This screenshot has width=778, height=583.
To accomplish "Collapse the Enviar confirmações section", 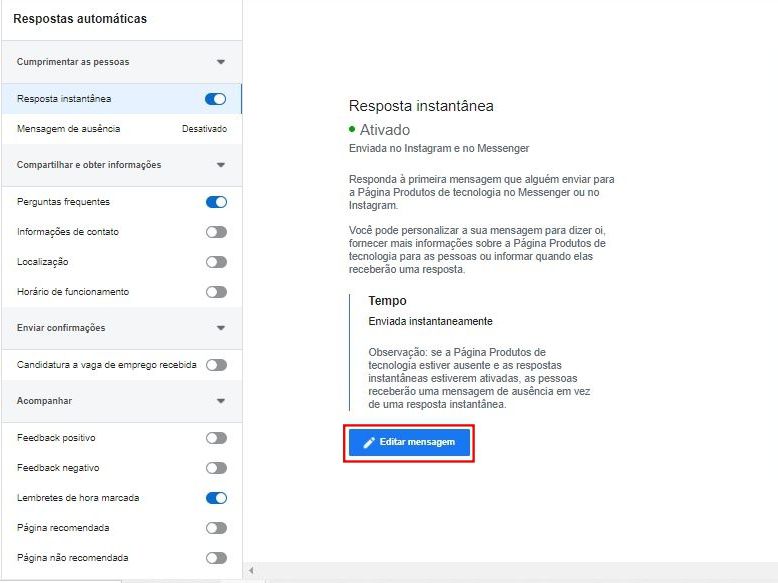I will tap(221, 328).
